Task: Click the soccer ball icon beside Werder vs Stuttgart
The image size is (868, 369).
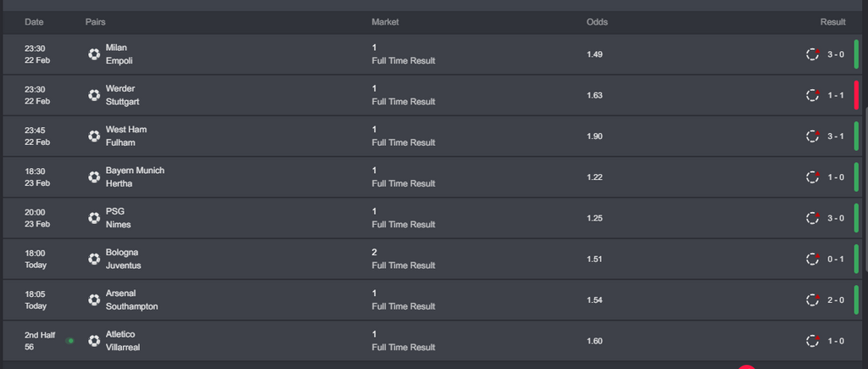Action: point(94,95)
